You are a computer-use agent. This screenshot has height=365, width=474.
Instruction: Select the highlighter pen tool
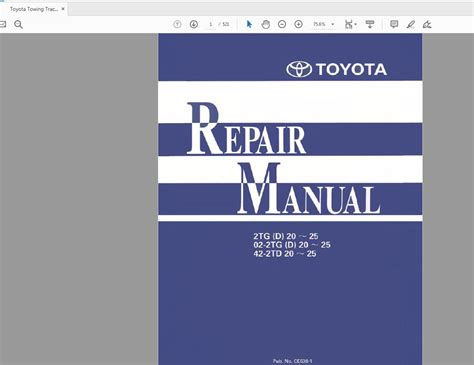411,24
